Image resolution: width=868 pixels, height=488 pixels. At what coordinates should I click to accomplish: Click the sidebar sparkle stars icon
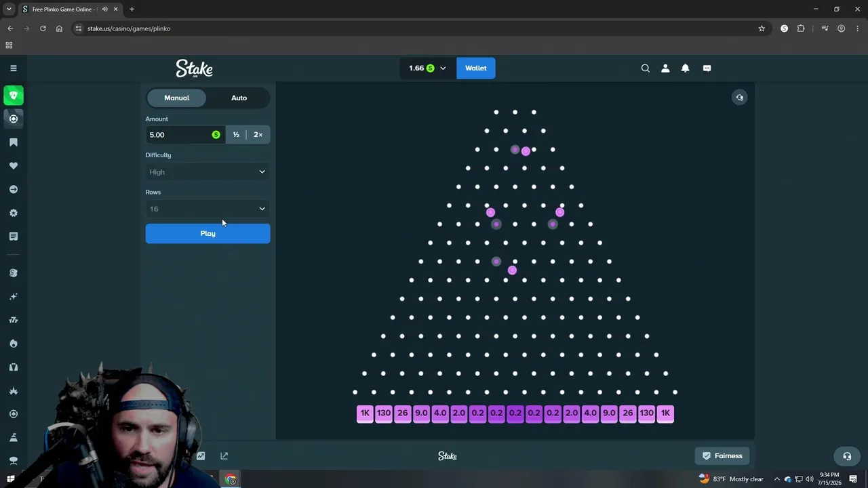14,296
